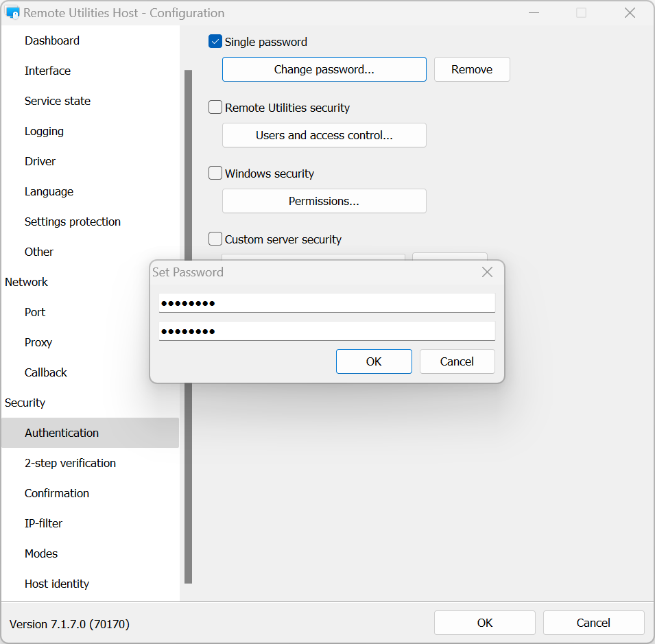655x644 pixels.
Task: Open the Permissions... dialog
Action: [324, 201]
